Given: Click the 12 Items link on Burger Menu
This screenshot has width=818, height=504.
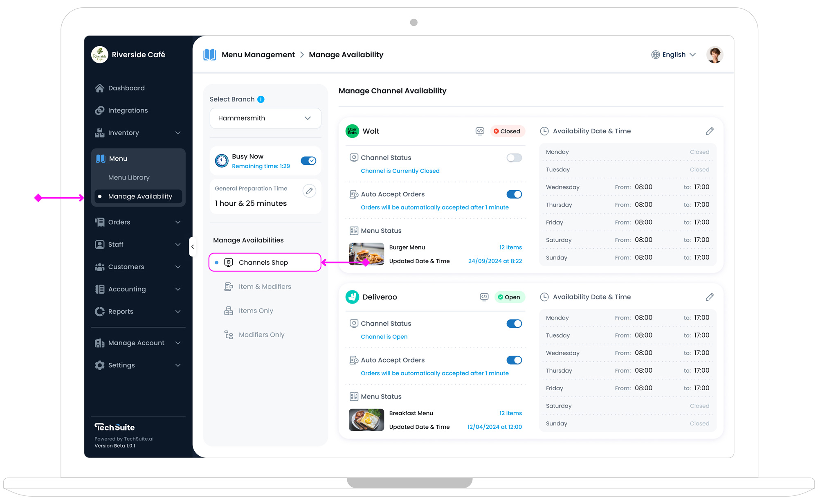Looking at the screenshot, I should click(x=510, y=247).
